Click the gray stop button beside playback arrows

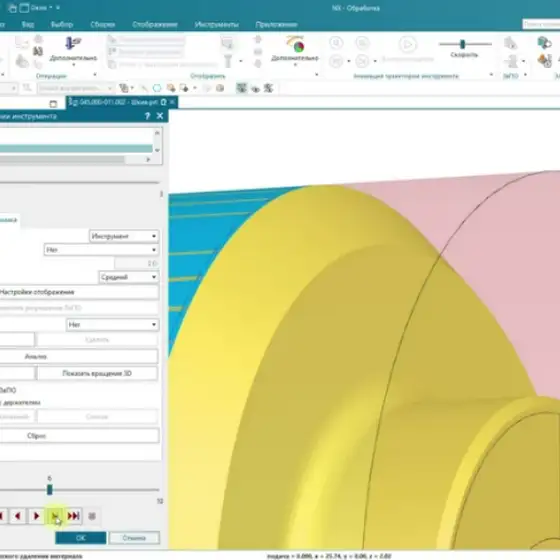(x=92, y=516)
